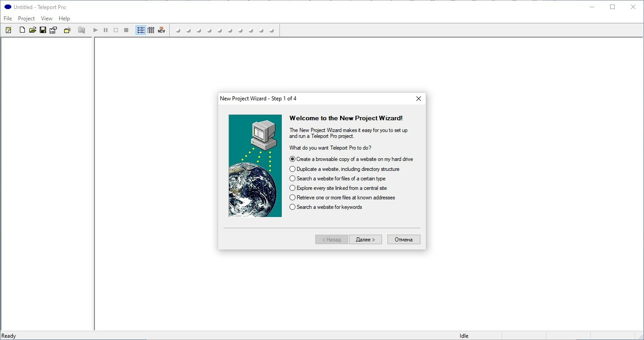Click the Welcome to the New Project Wizard heading
This screenshot has height=340, width=644.
tap(346, 118)
